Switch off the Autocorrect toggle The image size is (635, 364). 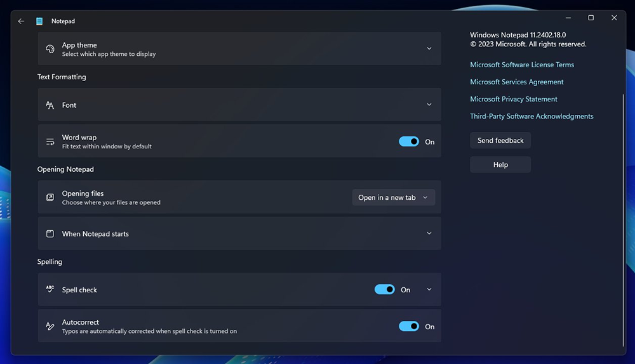409,327
